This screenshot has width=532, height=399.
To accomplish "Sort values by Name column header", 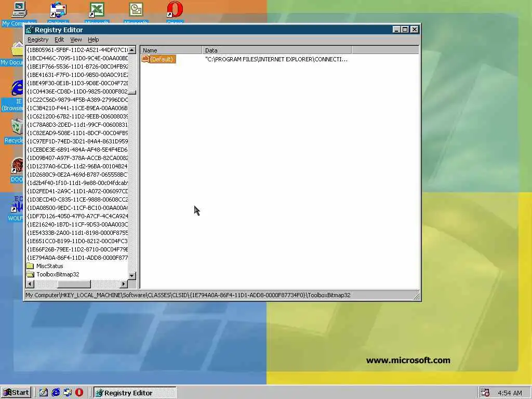I will 171,50.
